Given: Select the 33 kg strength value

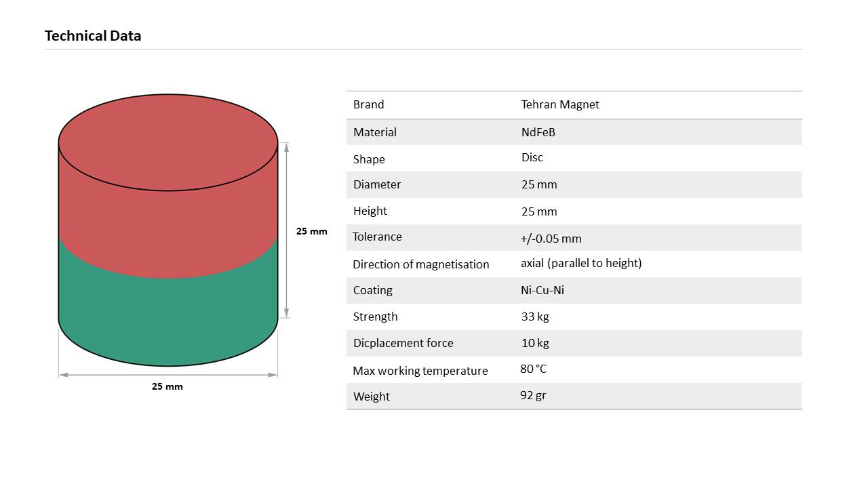Looking at the screenshot, I should click(x=535, y=317).
